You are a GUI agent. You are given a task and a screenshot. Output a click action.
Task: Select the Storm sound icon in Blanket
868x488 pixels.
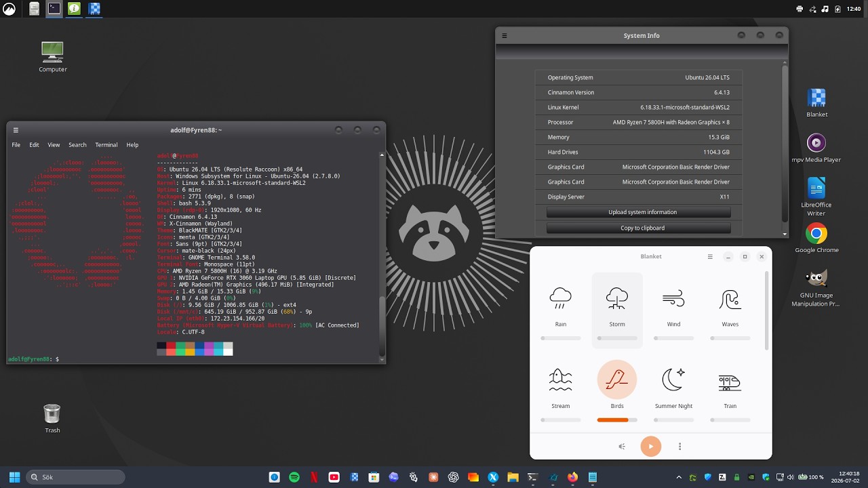[617, 298]
